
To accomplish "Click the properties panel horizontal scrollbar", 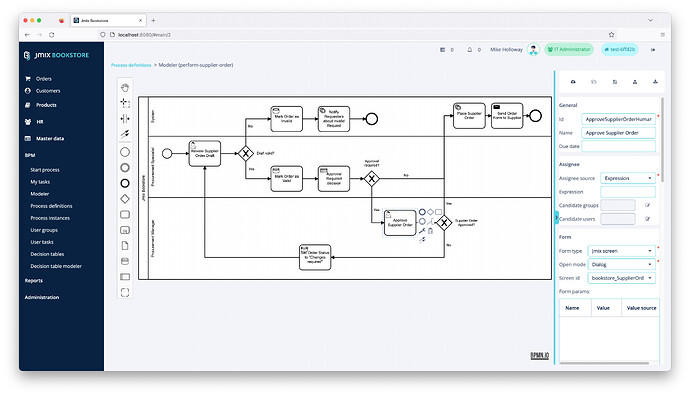I will tap(604, 363).
